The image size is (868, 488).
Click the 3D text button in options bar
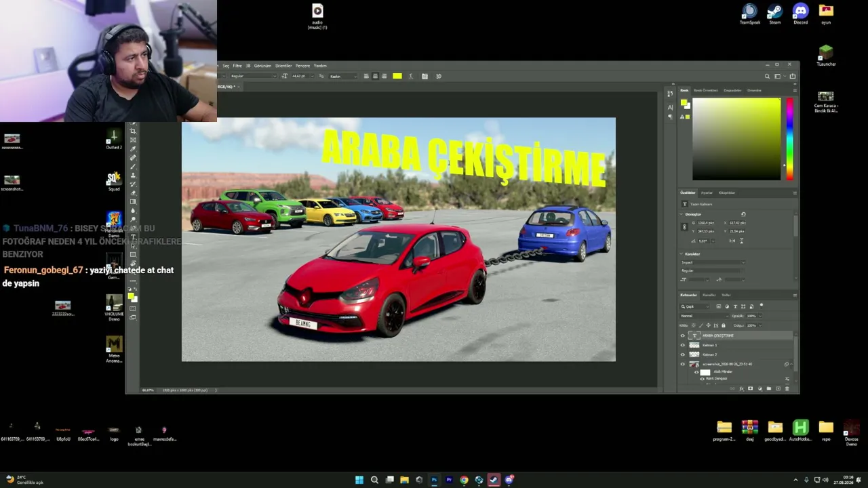click(438, 76)
